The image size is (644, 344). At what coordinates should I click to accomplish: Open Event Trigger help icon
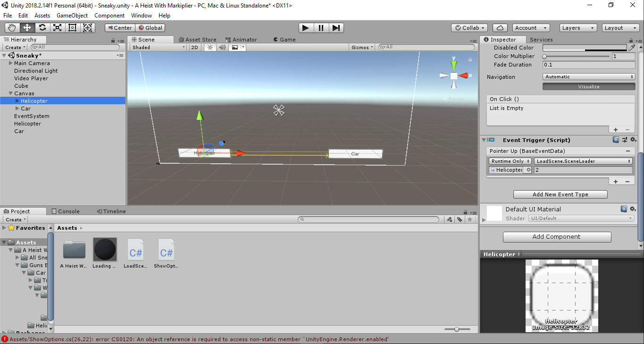pos(616,140)
